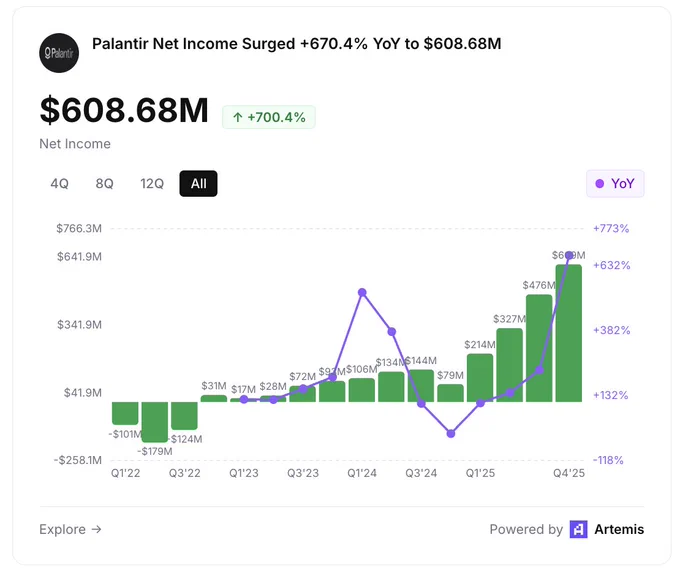Click the Palantir logo icon
The width and height of the screenshot is (680, 575).
59,53
